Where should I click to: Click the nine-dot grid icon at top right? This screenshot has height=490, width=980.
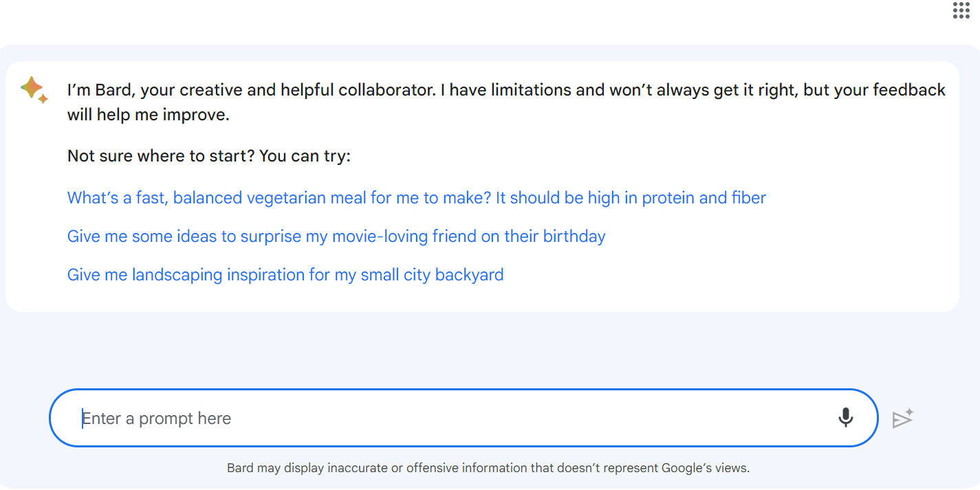(x=961, y=10)
